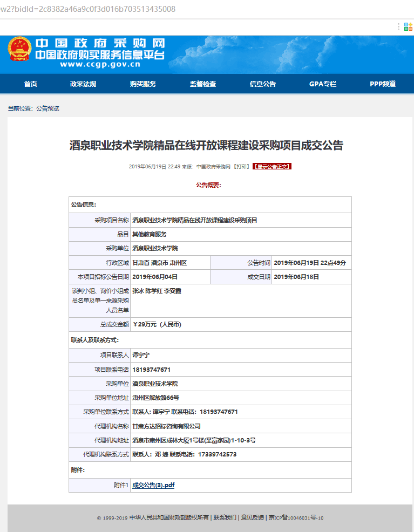
Task: Click the www.ccgp.gov.cn text in header
Action: (100, 64)
